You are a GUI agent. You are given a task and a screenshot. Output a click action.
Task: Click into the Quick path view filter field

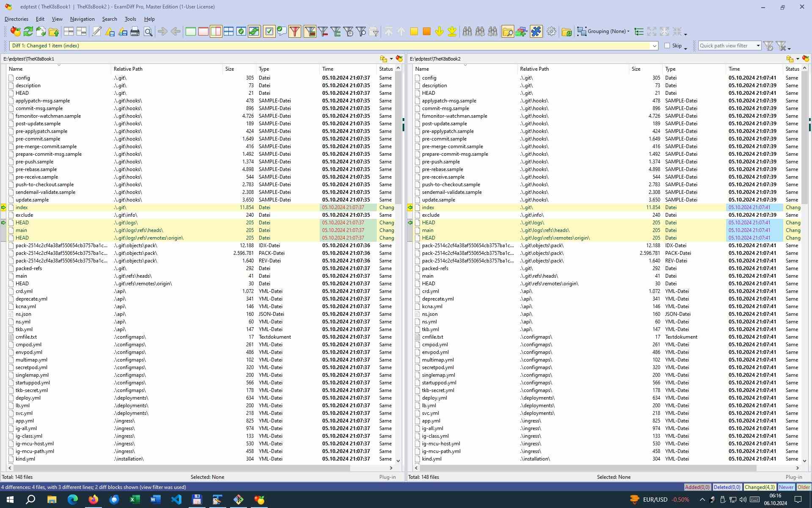pyautogui.click(x=726, y=46)
